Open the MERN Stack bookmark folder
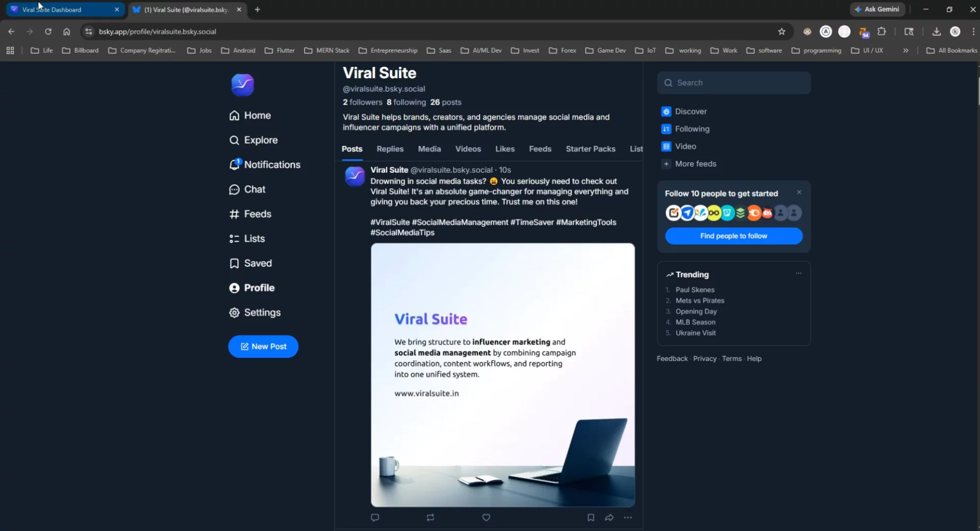 pyautogui.click(x=327, y=51)
